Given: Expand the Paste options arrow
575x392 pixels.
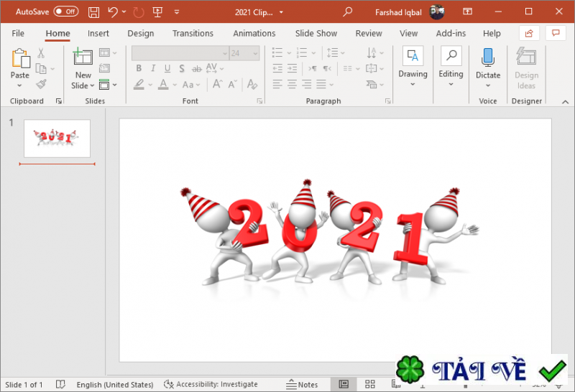Looking at the screenshot, I should 20,85.
